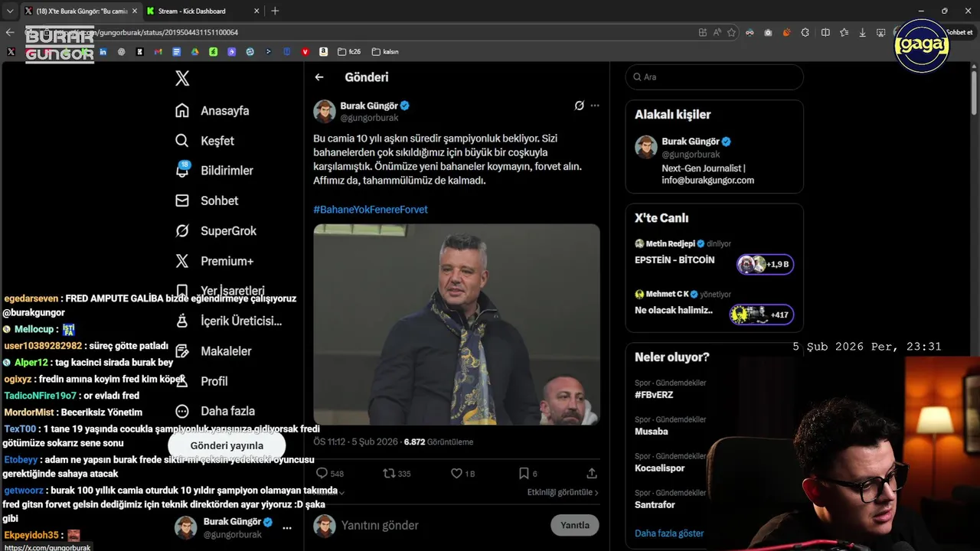Click the read aloud icon in address bar
The image size is (980, 551).
coord(717,32)
